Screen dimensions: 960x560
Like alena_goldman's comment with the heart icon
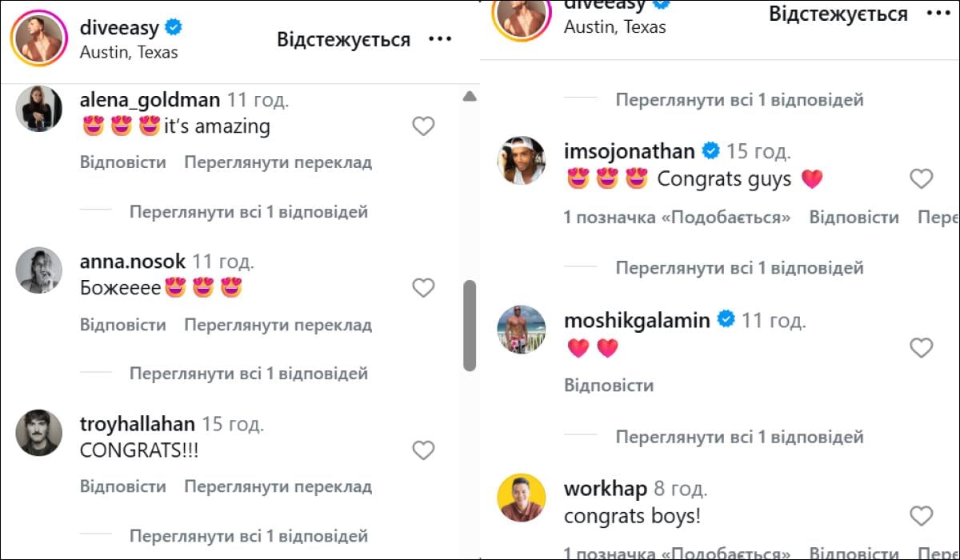(x=423, y=126)
